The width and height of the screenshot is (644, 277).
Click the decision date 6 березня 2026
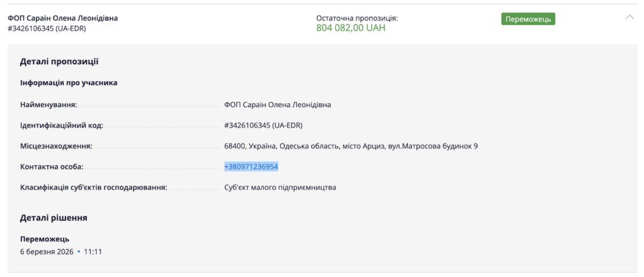point(47,251)
